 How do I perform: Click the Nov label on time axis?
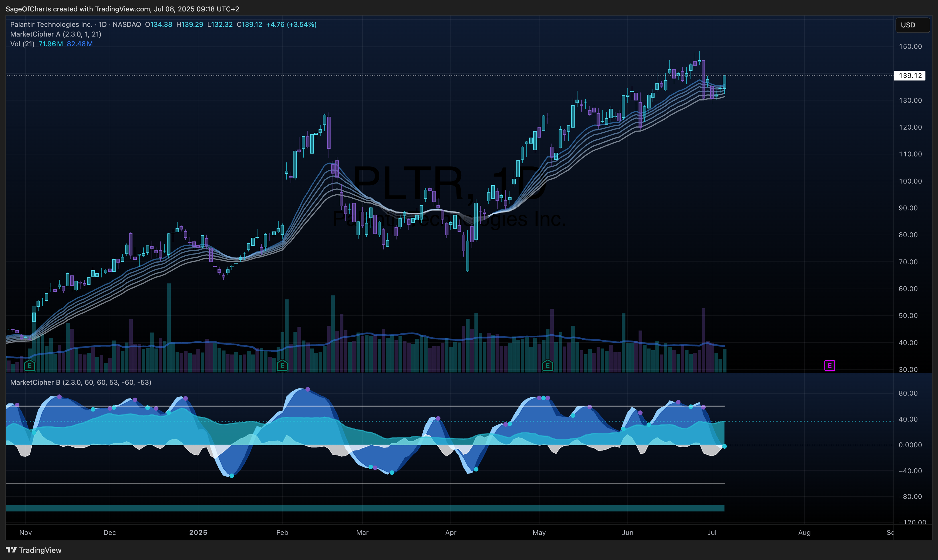pos(25,532)
